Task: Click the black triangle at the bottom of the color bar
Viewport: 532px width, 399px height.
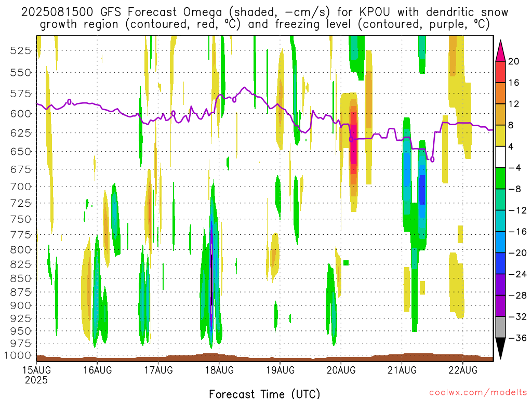Action: click(500, 349)
